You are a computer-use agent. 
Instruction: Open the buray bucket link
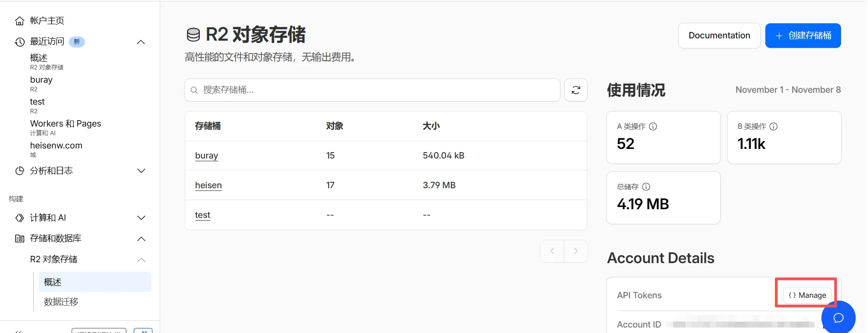207,156
